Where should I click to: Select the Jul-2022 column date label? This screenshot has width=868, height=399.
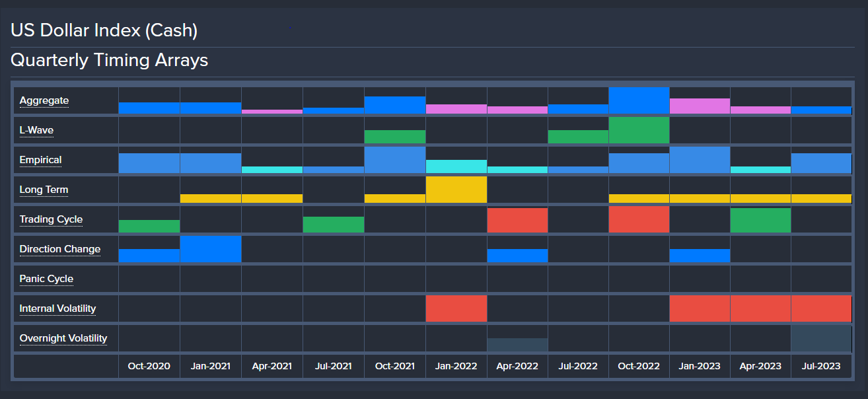578,366
